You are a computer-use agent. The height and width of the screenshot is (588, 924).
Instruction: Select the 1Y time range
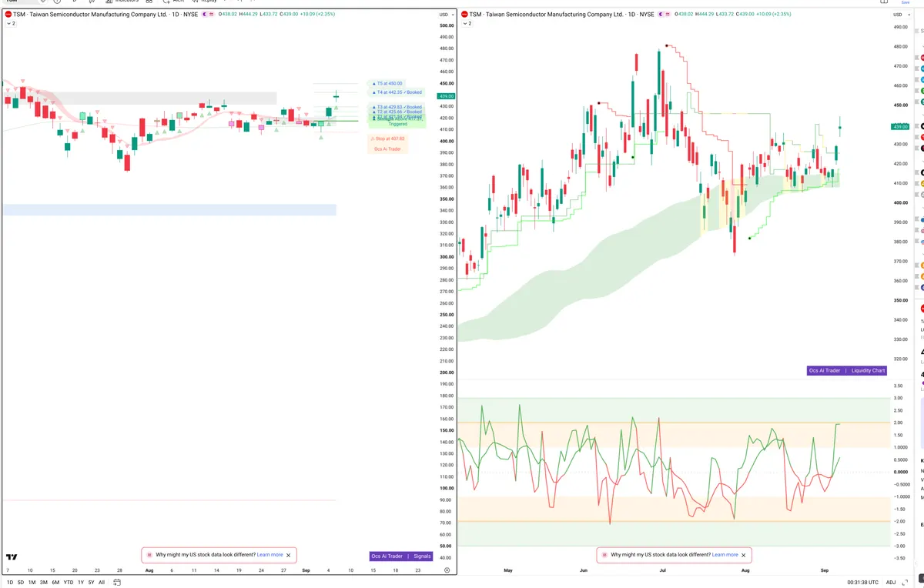coord(81,583)
